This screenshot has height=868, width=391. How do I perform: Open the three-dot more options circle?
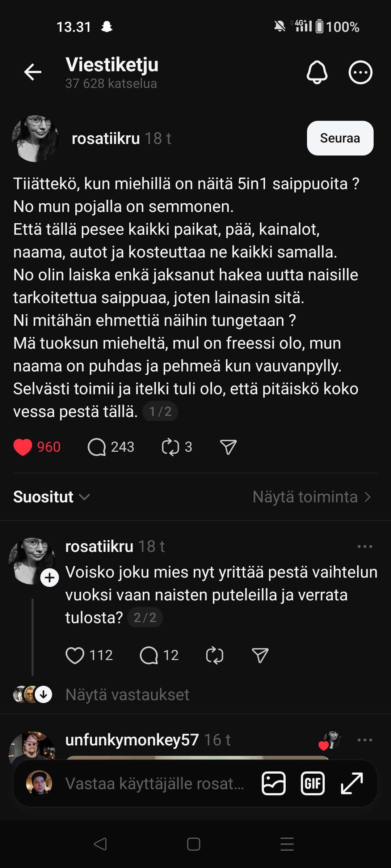pyautogui.click(x=360, y=72)
